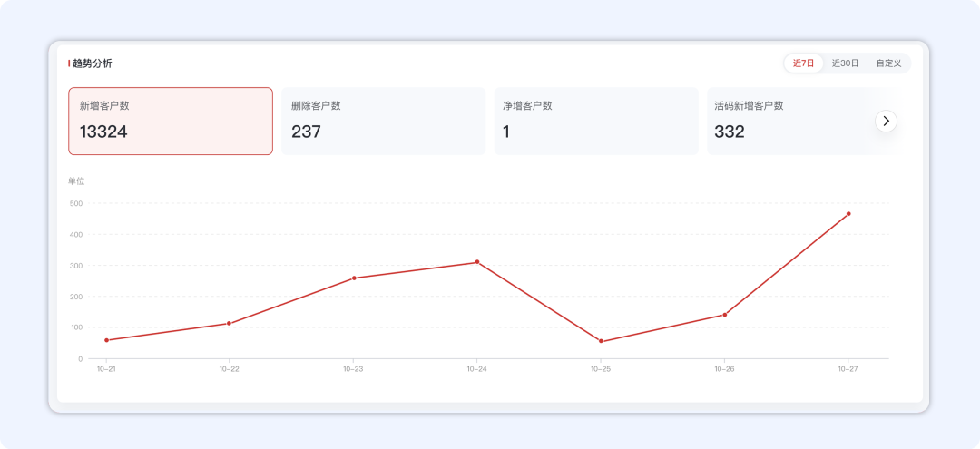The image size is (980, 449).
Task: Click the 500 y-axis tick label
Action: [x=75, y=203]
